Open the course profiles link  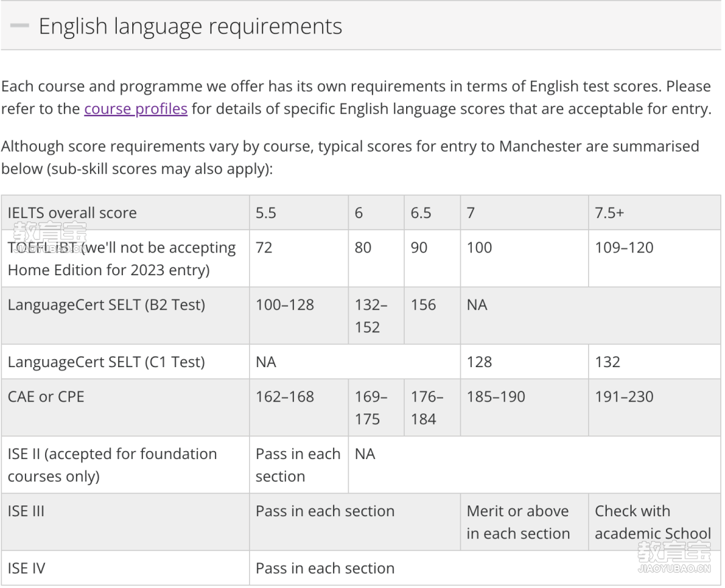click(x=136, y=109)
